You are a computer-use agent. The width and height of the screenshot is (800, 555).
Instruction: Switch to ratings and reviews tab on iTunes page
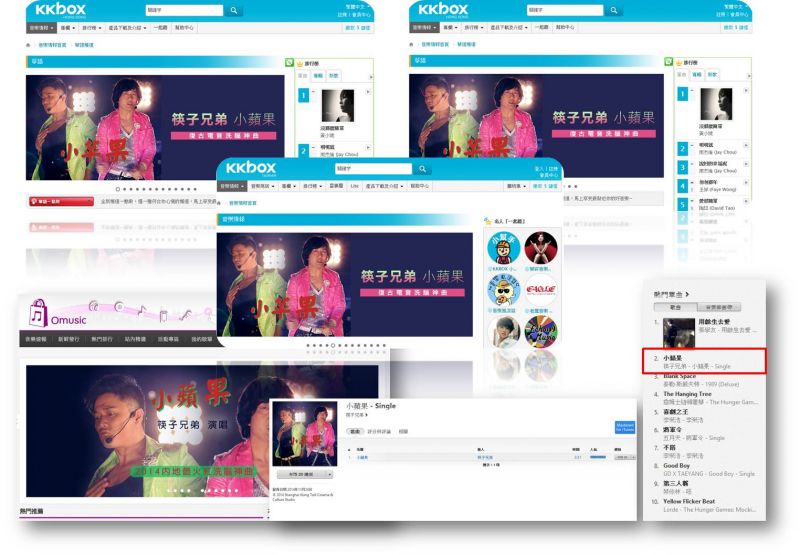click(379, 432)
